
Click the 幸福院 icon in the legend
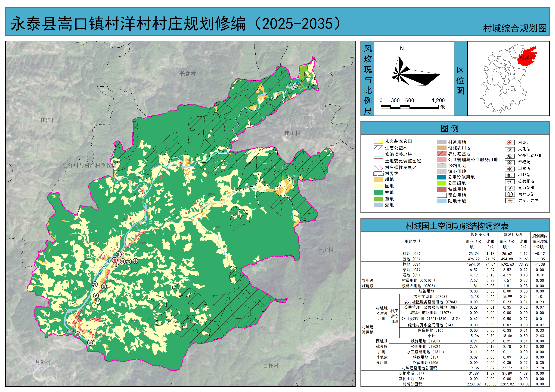point(510,163)
